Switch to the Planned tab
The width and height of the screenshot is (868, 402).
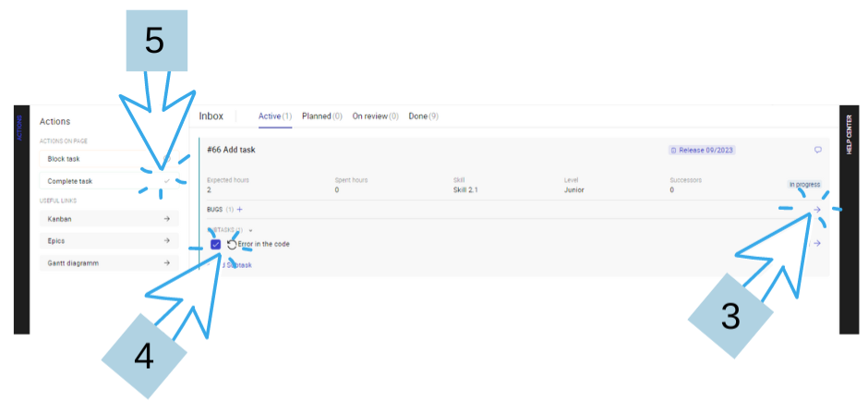point(322,116)
